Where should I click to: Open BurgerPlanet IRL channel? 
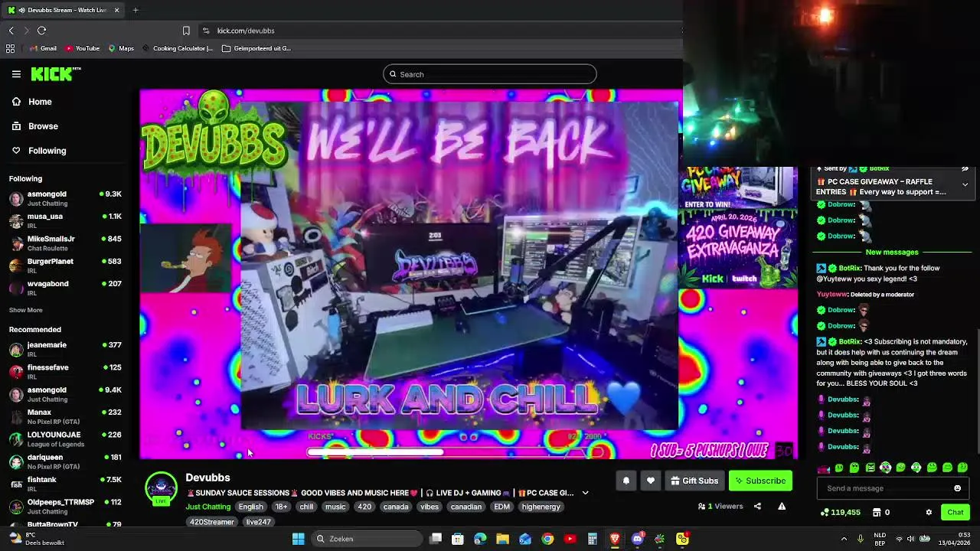[66, 266]
